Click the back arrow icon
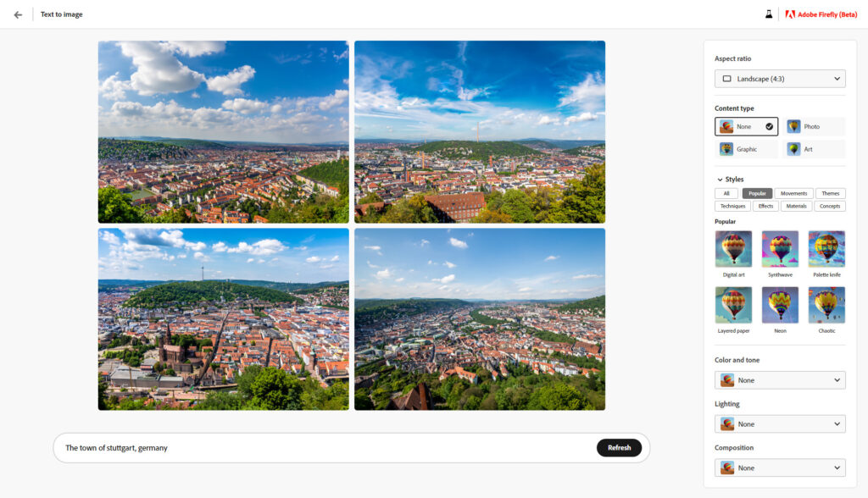 18,14
